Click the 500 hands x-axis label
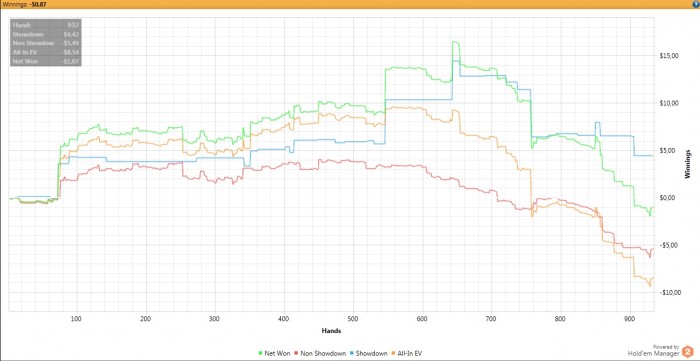 click(x=353, y=319)
